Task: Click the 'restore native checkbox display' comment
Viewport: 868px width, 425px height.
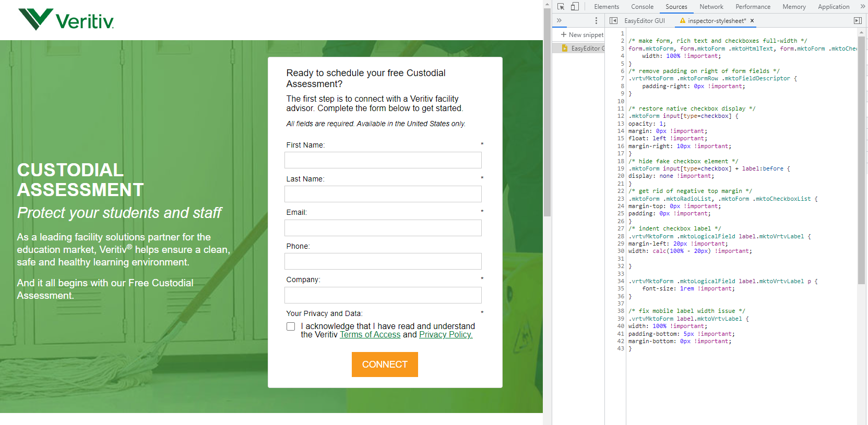Action: pyautogui.click(x=692, y=108)
